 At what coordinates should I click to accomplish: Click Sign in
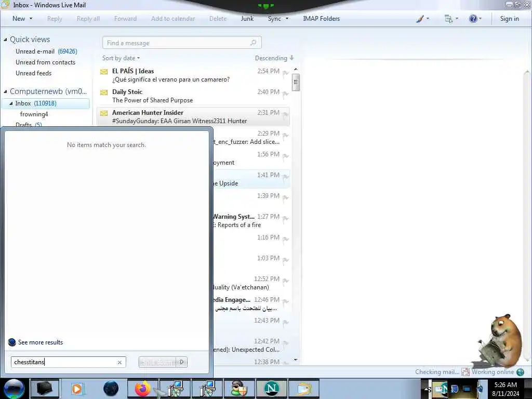[509, 19]
